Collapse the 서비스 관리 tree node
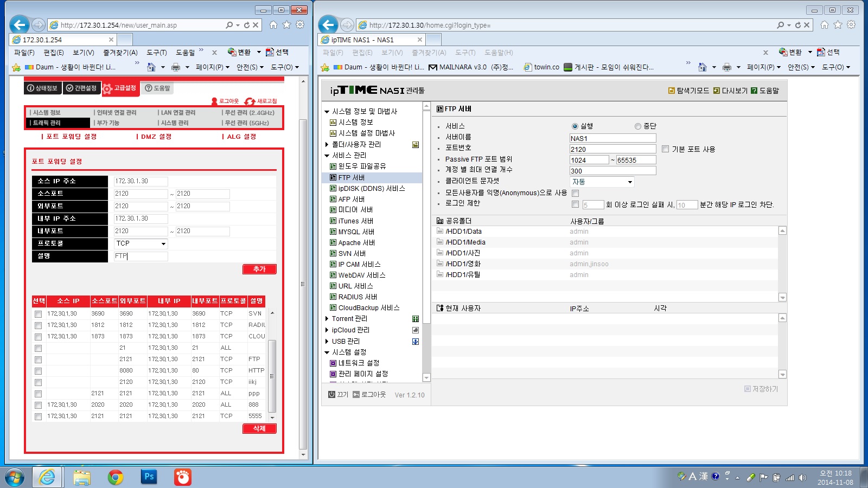The height and width of the screenshot is (488, 868). pyautogui.click(x=327, y=156)
